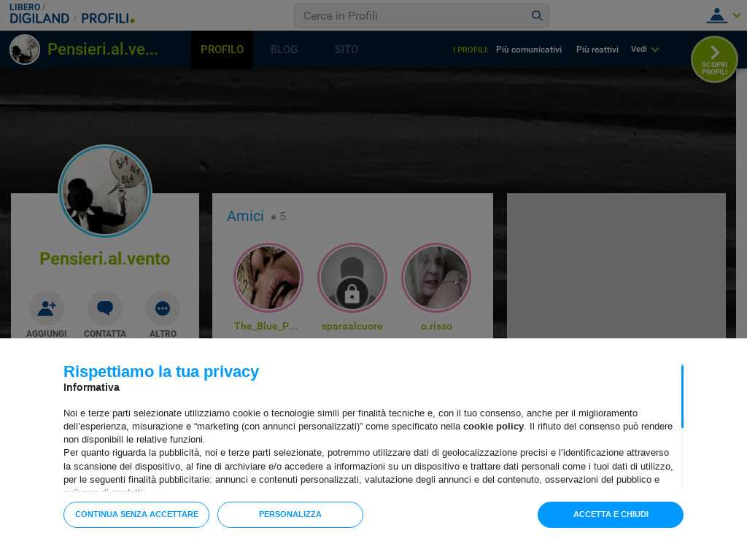Viewport: 747px width, 560px height.
Task: Open The_Blue_P... friend thumbnail
Action: click(268, 278)
